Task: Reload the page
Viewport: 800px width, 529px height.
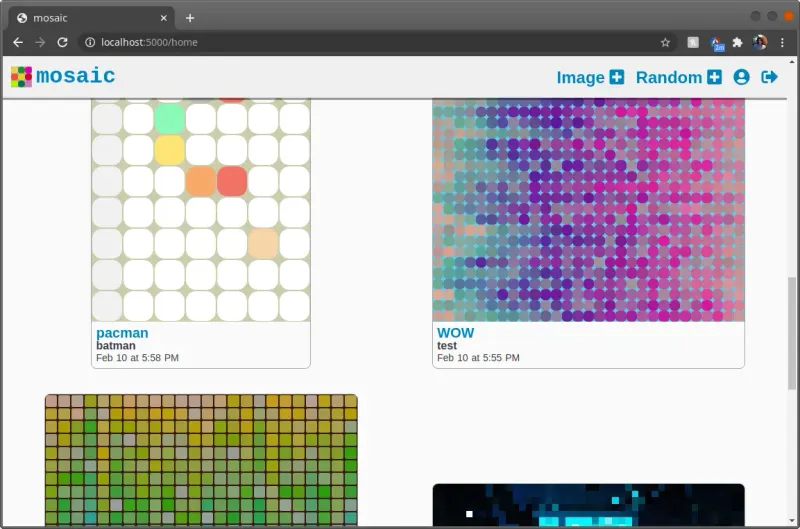Action: coord(62,43)
